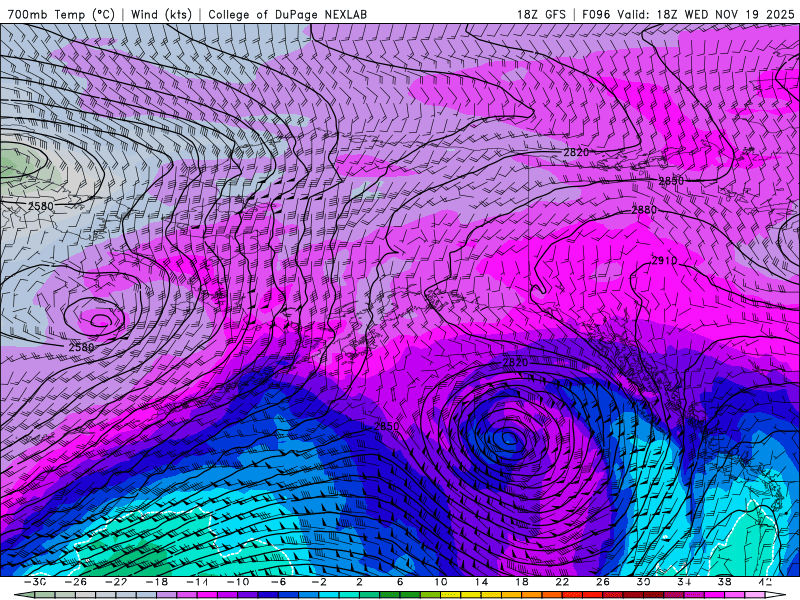Viewport: 800px width, 600px height.
Task: Click the 38 color bar value
Action: [x=724, y=582]
